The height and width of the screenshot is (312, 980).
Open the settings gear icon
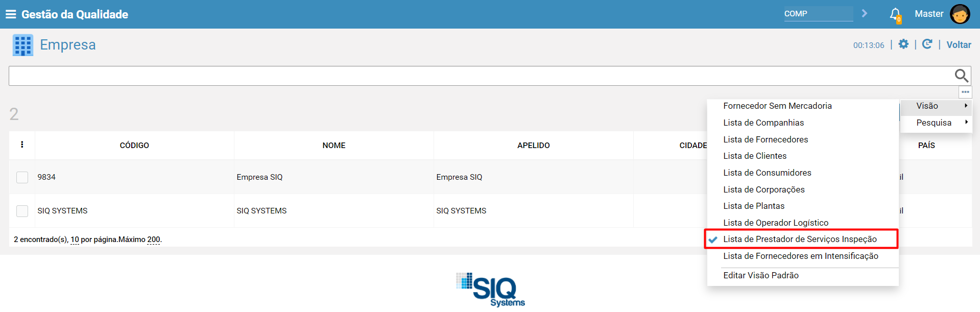click(903, 44)
